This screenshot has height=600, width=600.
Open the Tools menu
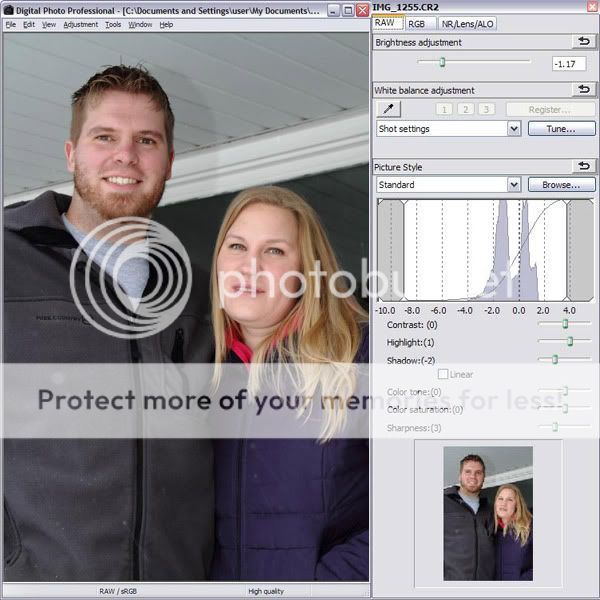[113, 24]
